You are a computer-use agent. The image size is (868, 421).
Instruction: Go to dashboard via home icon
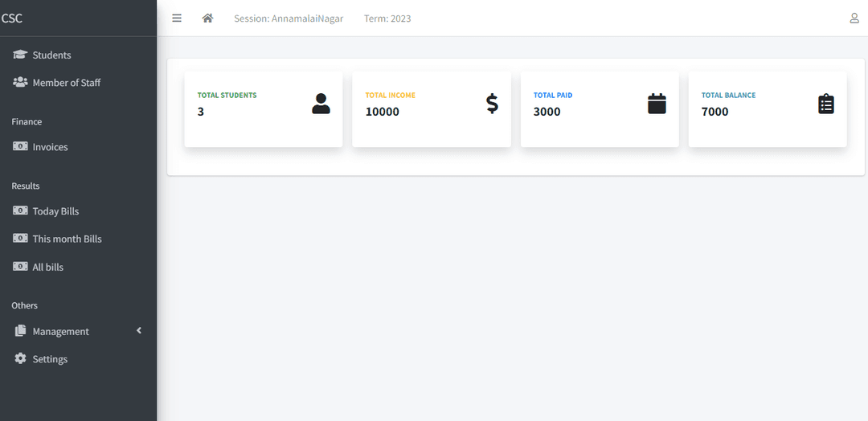tap(207, 18)
